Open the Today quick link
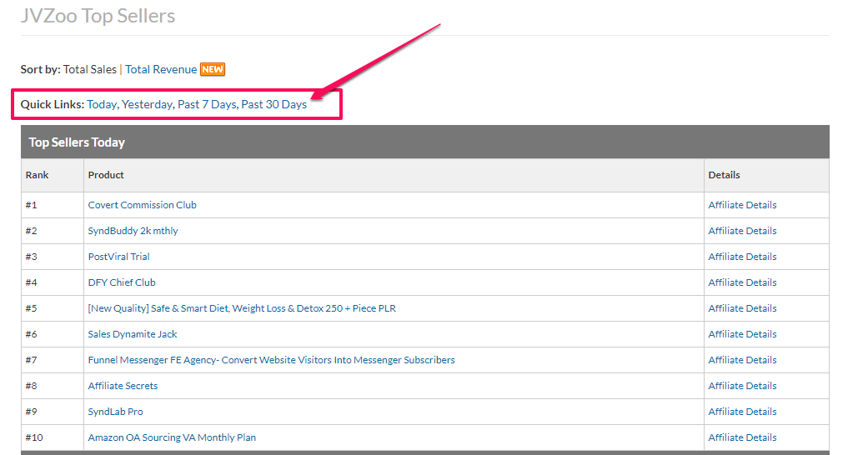868x455 pixels. pyautogui.click(x=102, y=104)
